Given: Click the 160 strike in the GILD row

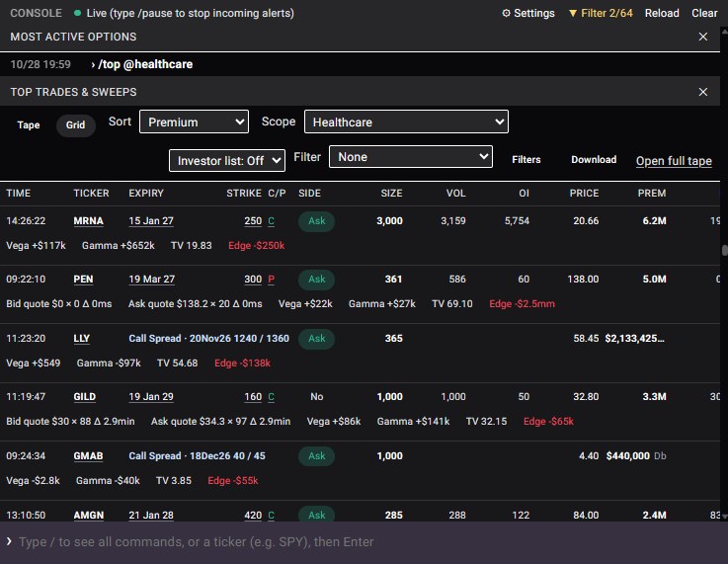Looking at the screenshot, I should coord(253,397).
